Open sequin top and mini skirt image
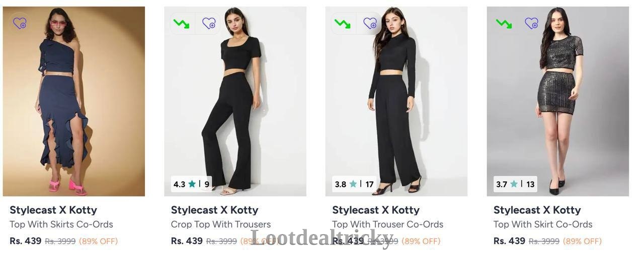Viewport: 644px width, 255px height. click(557, 101)
